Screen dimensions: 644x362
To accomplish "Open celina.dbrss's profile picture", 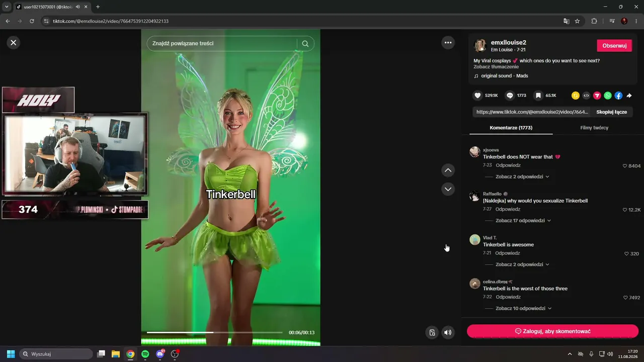I will (475, 284).
